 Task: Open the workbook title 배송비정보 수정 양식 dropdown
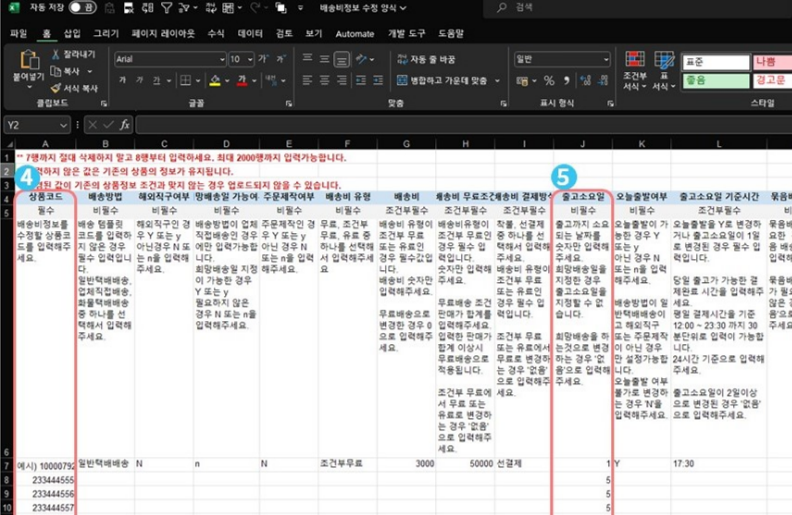pyautogui.click(x=363, y=8)
